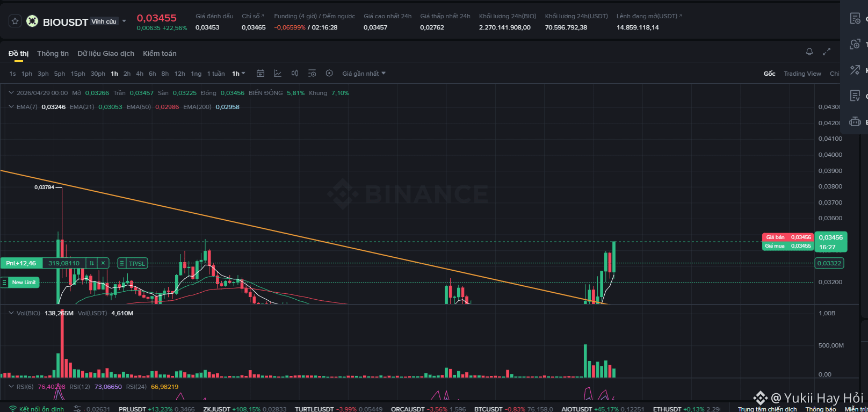Switch to the Thông tin tab
This screenshot has height=412, width=868.
click(x=53, y=54)
